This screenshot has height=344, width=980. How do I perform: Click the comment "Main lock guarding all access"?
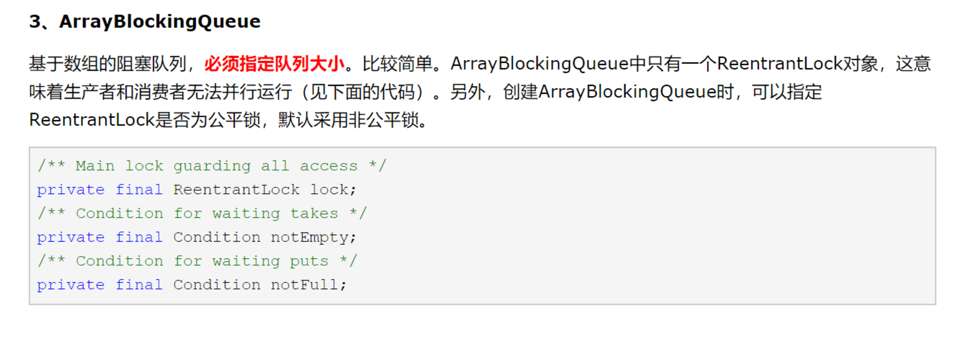pyautogui.click(x=216, y=166)
